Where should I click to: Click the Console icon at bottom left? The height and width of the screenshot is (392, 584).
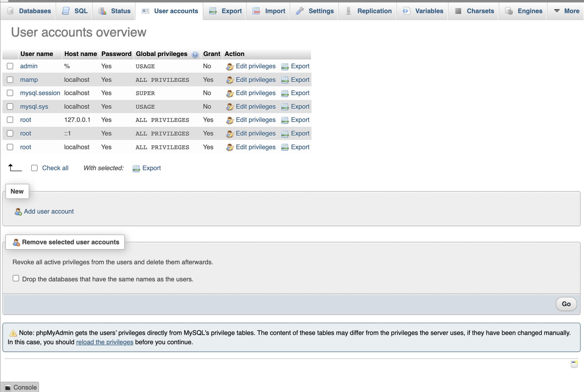coord(8,387)
